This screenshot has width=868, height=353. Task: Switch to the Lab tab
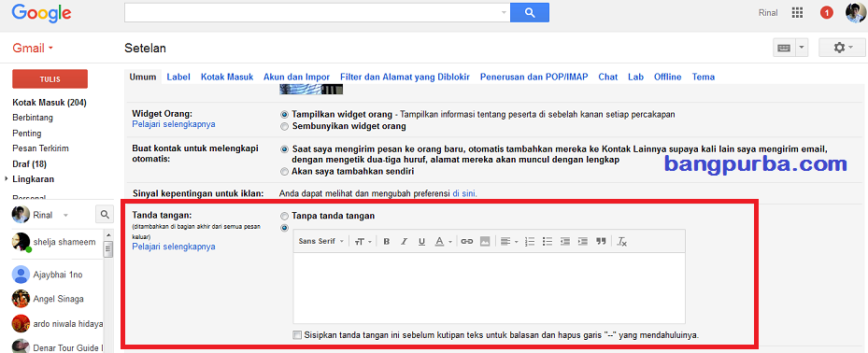(635, 77)
